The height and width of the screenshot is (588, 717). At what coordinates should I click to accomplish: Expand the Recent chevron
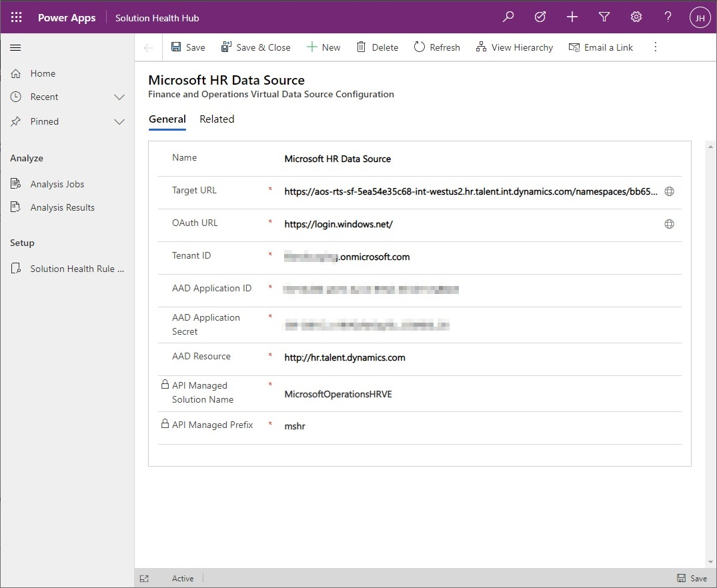click(119, 97)
